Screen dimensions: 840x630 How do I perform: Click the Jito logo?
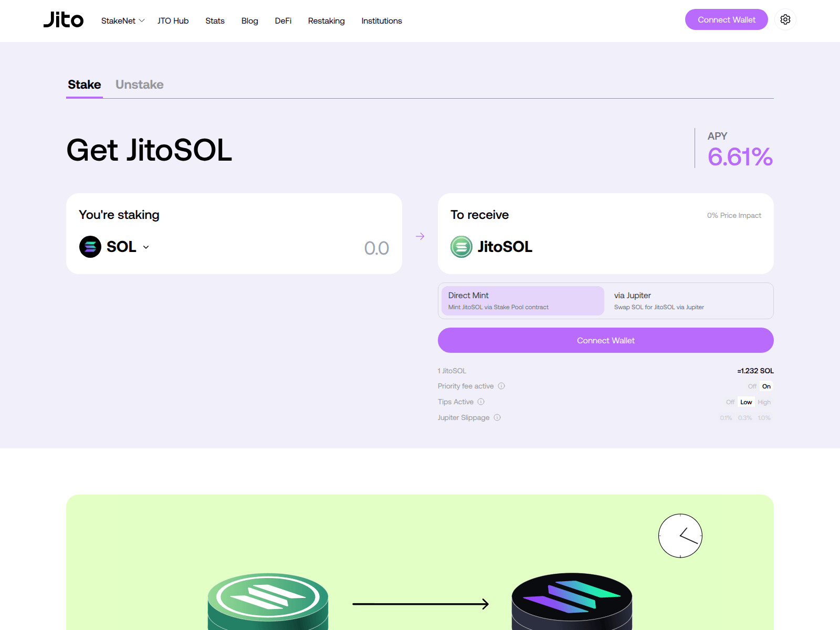click(x=64, y=20)
